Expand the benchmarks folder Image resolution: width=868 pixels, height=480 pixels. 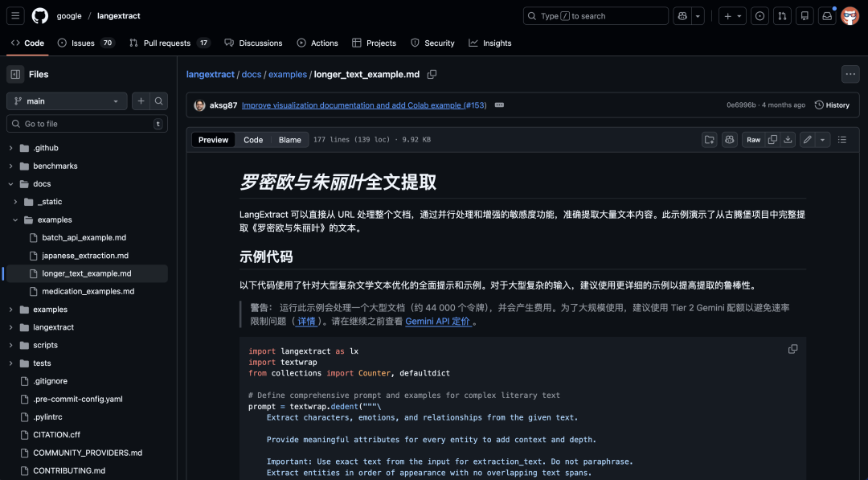pos(10,166)
